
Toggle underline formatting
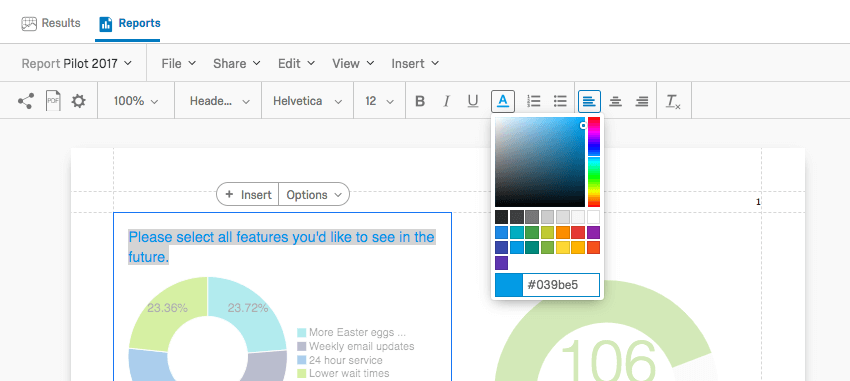[473, 101]
